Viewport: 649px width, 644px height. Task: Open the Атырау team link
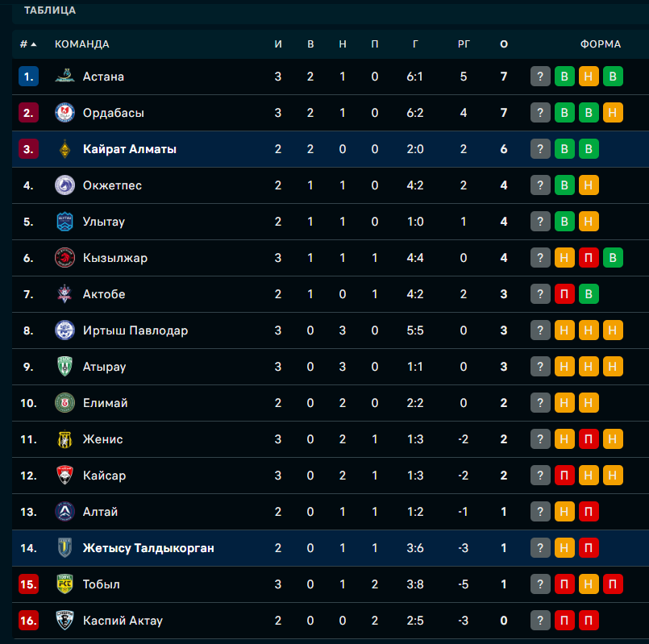pyautogui.click(x=104, y=367)
